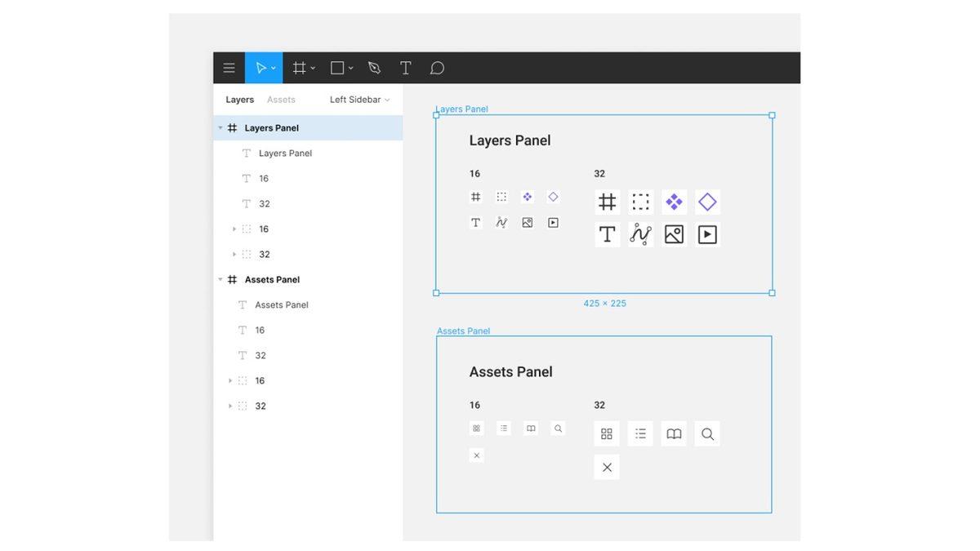980x551 pixels.
Task: Select the Rectangle shape tool
Action: [337, 68]
